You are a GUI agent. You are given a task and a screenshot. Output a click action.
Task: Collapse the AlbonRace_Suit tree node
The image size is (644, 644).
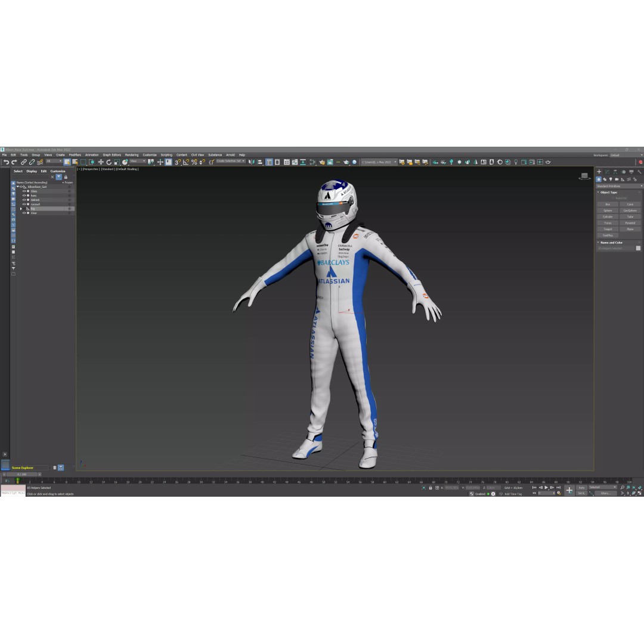tap(18, 187)
